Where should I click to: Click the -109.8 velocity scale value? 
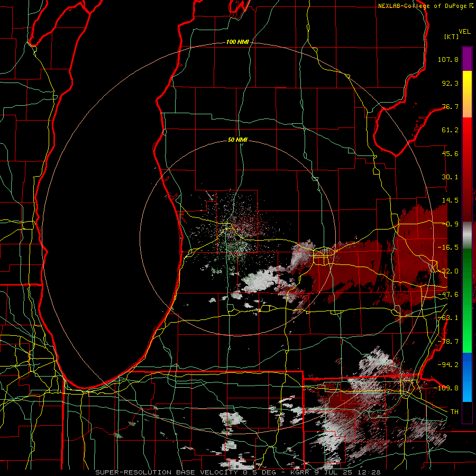coord(446,388)
